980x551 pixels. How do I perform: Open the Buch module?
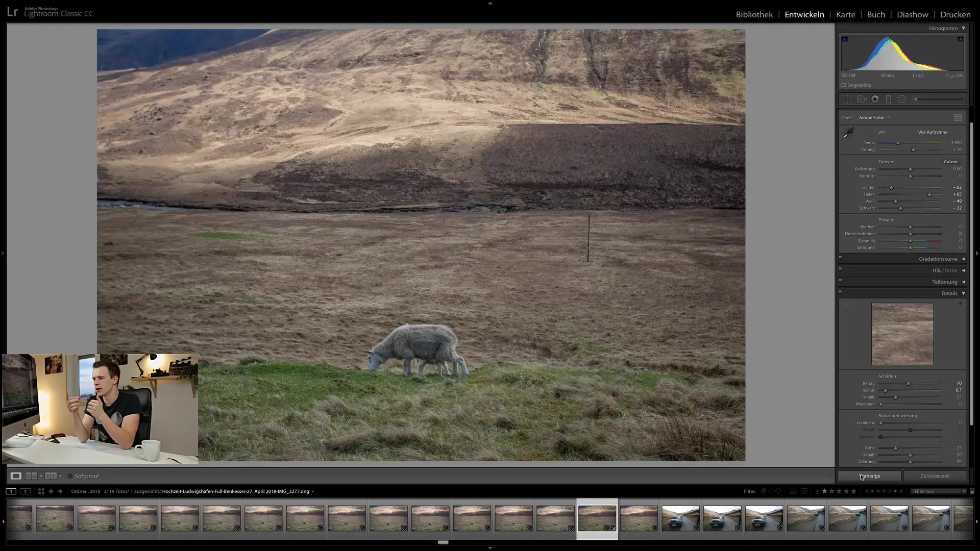pos(876,14)
